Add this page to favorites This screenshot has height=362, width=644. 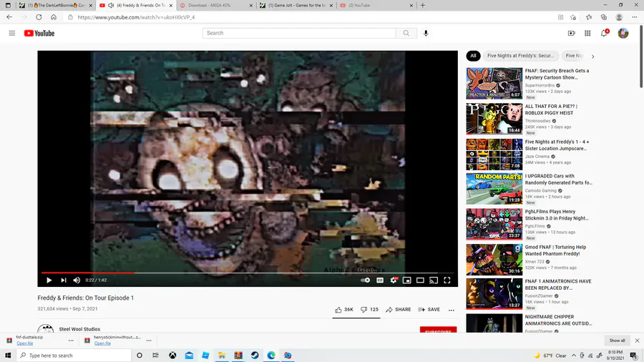[x=573, y=17]
